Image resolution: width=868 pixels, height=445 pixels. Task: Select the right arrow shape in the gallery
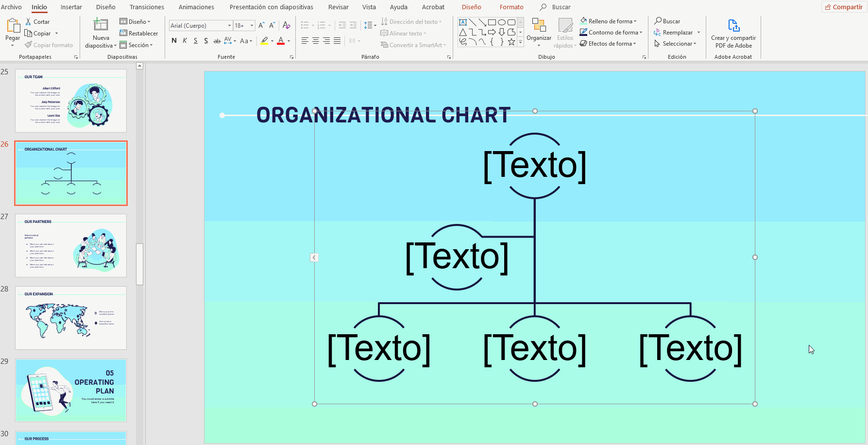(492, 32)
